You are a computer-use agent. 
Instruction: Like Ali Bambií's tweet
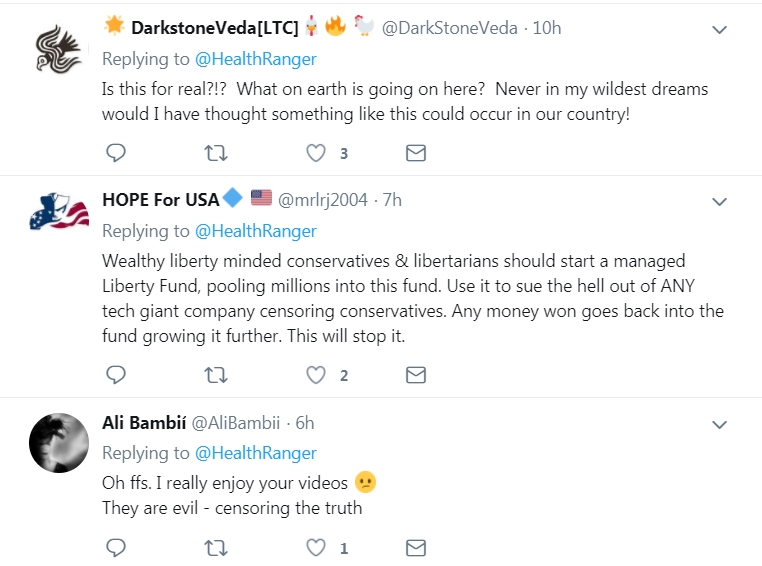316,547
